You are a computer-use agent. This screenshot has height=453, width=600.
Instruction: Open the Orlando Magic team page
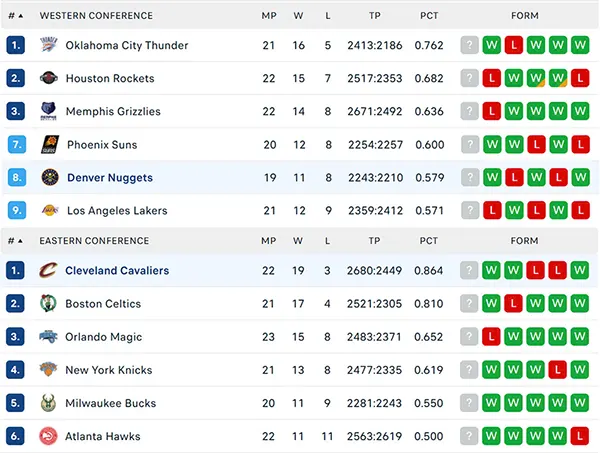click(x=103, y=337)
